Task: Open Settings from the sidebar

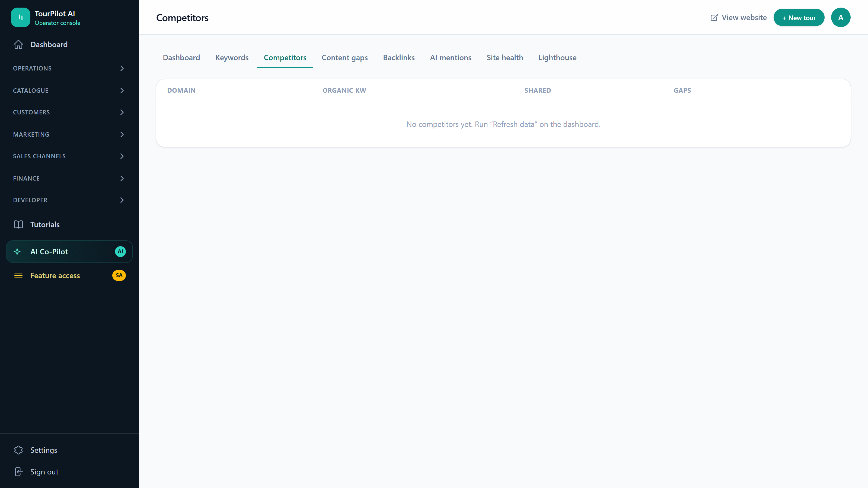Action: pyautogui.click(x=69, y=450)
